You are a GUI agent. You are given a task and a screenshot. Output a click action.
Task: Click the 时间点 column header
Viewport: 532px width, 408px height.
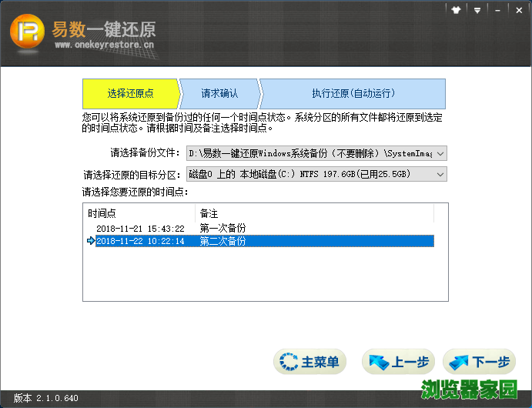(x=139, y=213)
